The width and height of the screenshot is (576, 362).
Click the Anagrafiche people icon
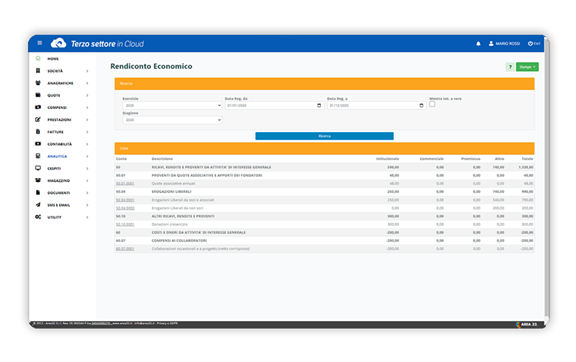click(x=38, y=83)
